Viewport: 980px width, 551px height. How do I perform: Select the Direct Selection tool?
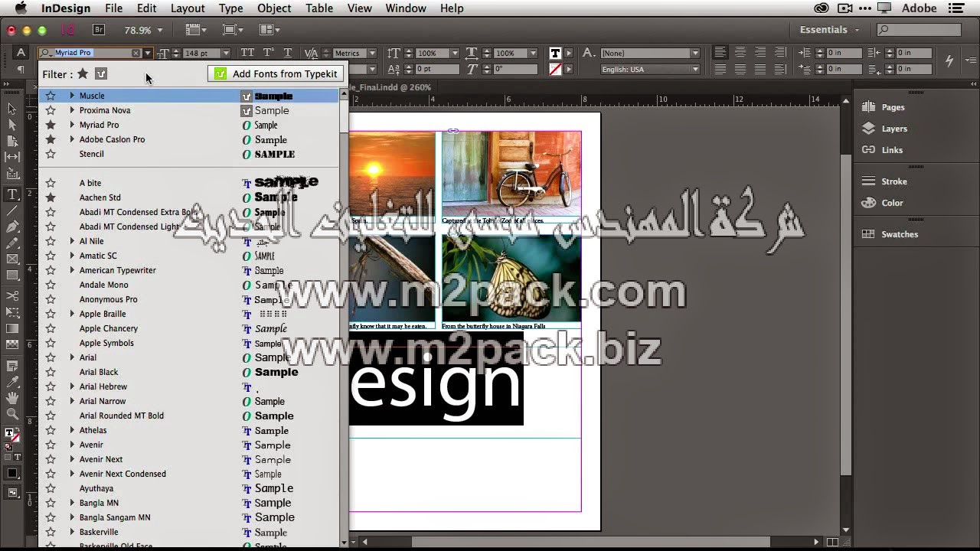pos(12,125)
